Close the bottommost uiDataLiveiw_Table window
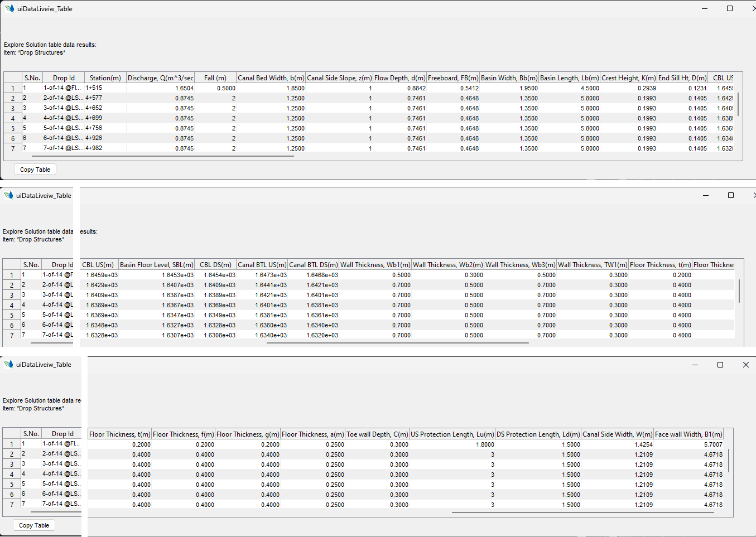This screenshot has width=756, height=537. pyautogui.click(x=746, y=365)
